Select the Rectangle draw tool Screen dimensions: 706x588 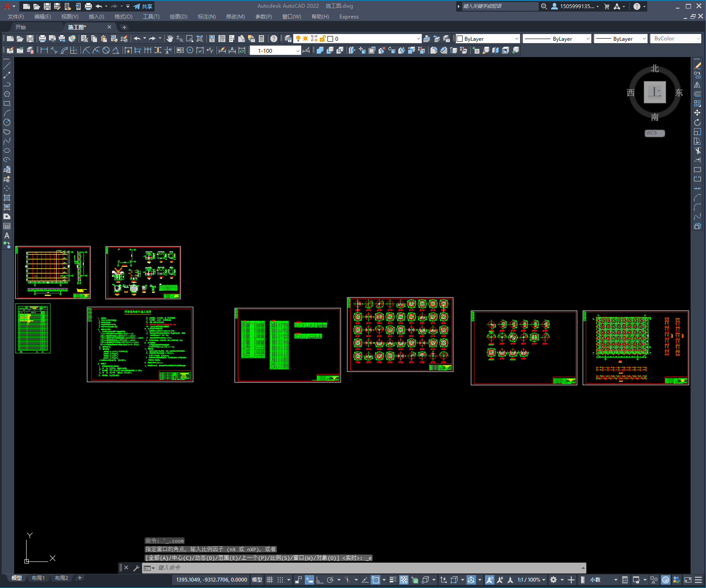coord(7,103)
